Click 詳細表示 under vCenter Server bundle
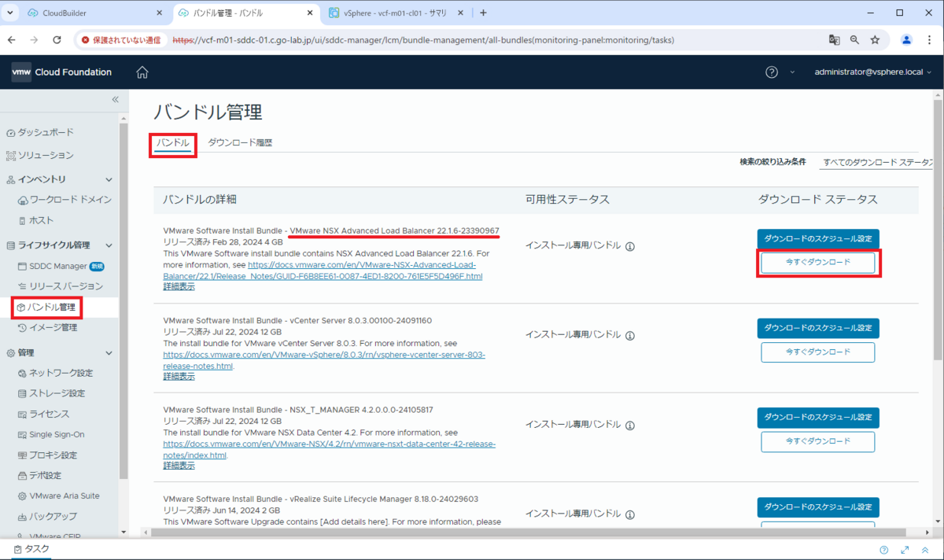Screen dimensions: 944x560 coord(179,376)
